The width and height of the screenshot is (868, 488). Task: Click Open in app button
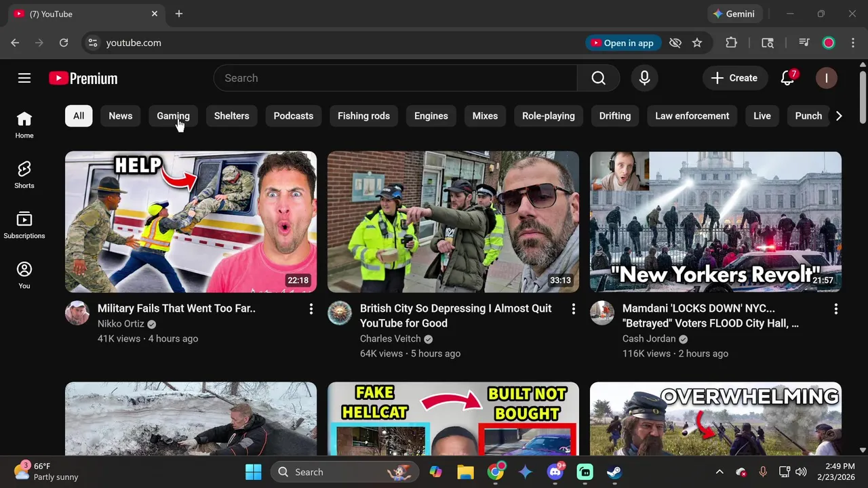tap(623, 43)
